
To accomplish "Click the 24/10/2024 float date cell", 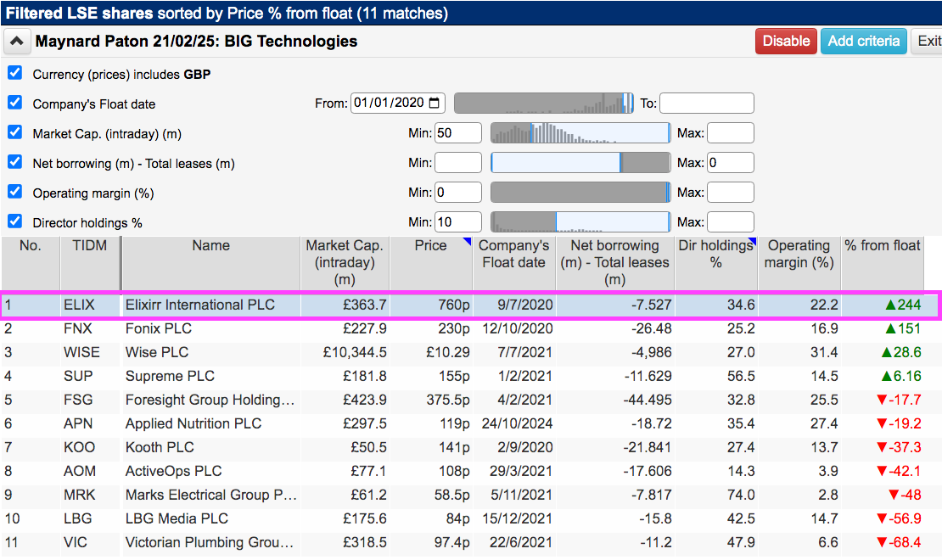I will tap(517, 423).
